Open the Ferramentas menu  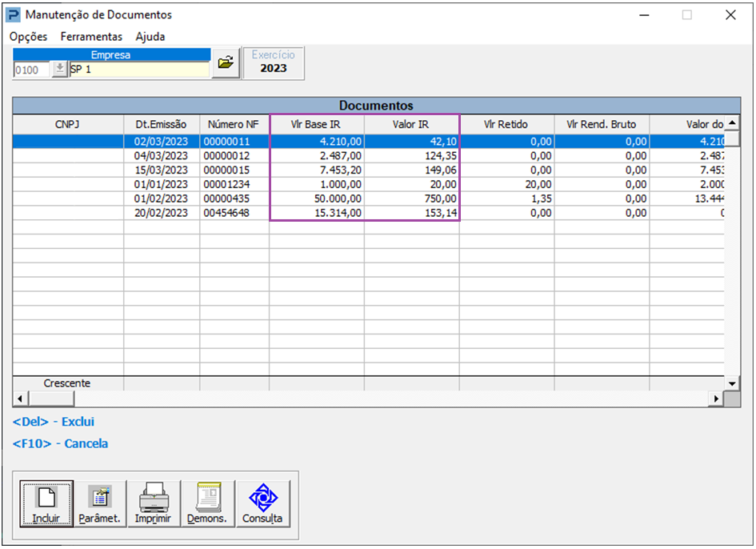click(x=91, y=37)
